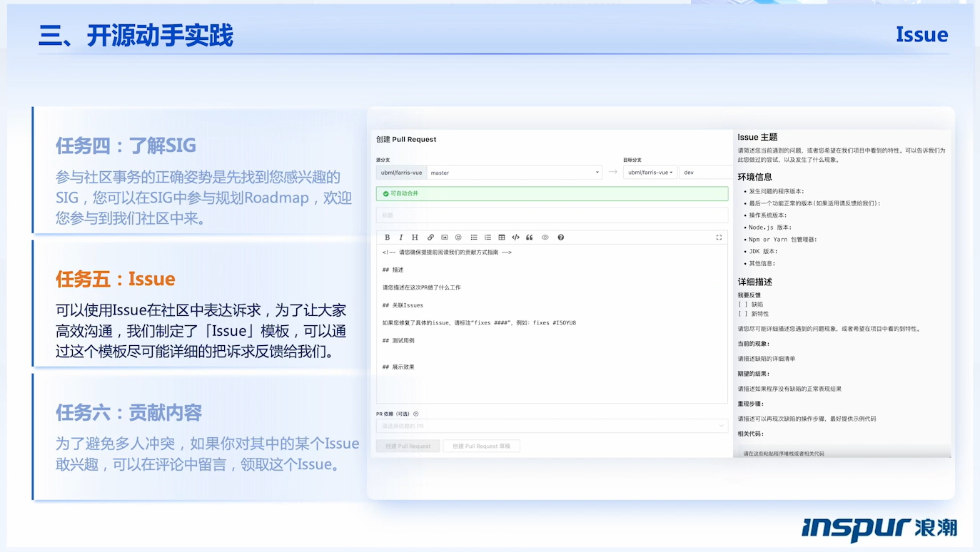This screenshot has height=552, width=980.
Task: Click into PR description text area
Action: point(552,324)
